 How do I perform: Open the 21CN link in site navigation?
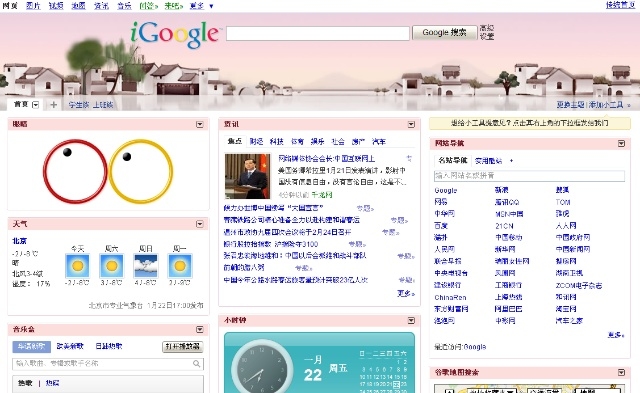tap(504, 226)
